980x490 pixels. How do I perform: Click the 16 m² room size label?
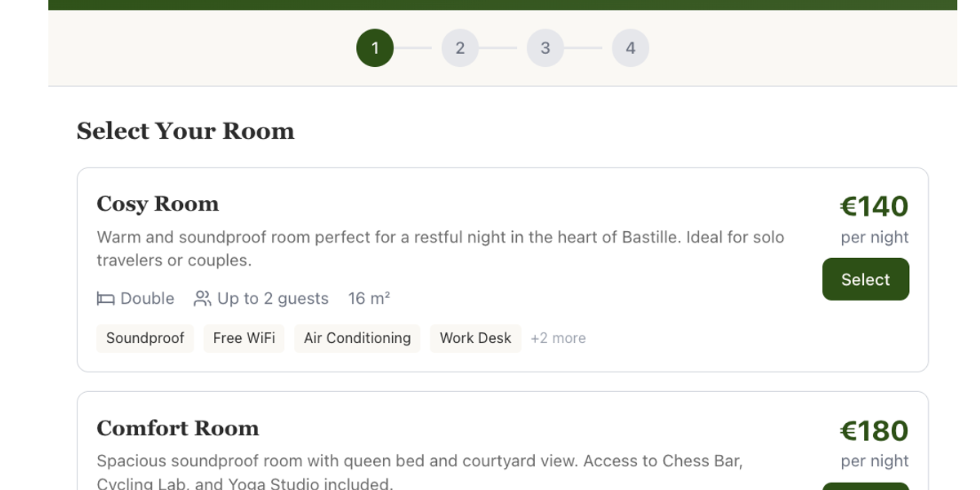click(367, 298)
